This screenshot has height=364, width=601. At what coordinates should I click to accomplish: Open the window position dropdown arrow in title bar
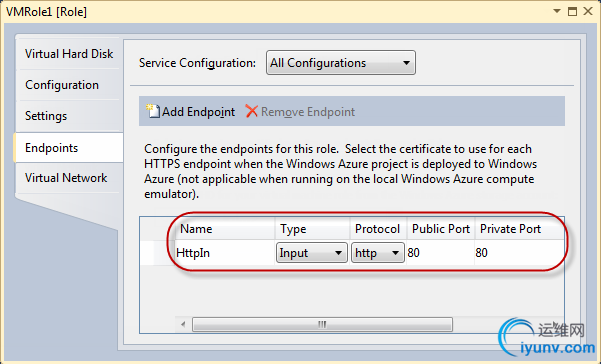(557, 11)
